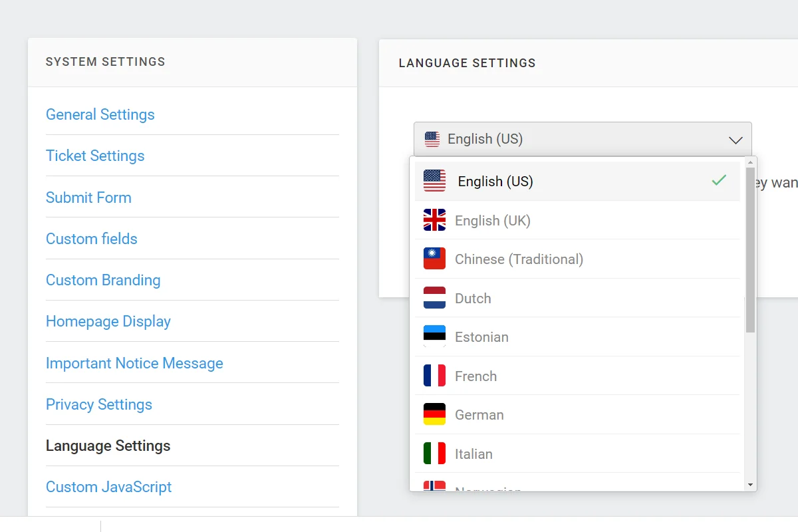This screenshot has height=532, width=798.
Task: Open Privacy Settings link
Action: (x=99, y=404)
